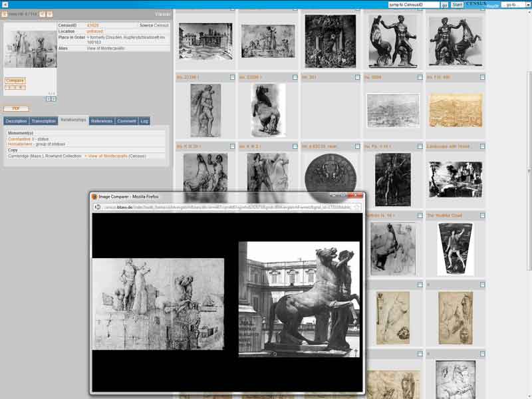532x399 pixels.
Task: Tick the checkbox on the dark rider print card
Action: point(420,146)
